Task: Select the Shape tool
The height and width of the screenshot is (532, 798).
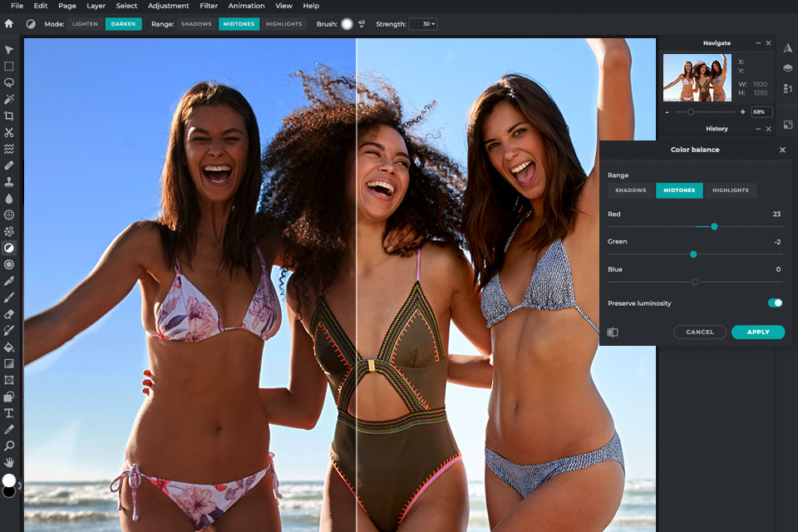Action: tap(8, 397)
